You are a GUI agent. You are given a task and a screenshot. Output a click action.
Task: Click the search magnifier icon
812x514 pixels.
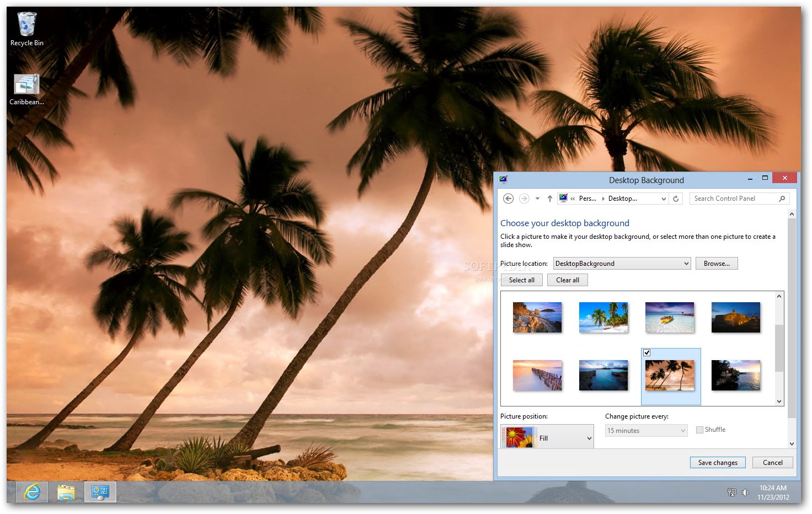click(x=782, y=199)
